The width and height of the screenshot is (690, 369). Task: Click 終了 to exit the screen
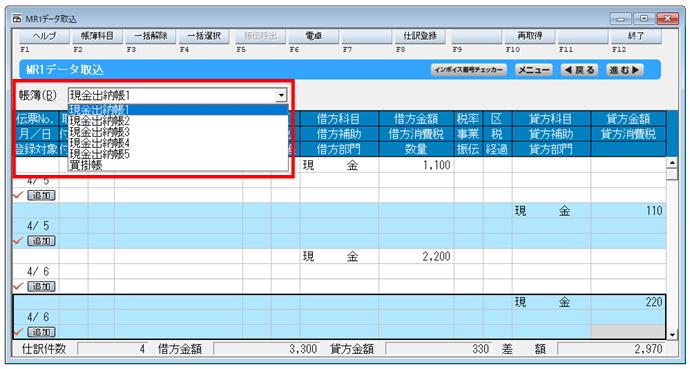pos(636,37)
